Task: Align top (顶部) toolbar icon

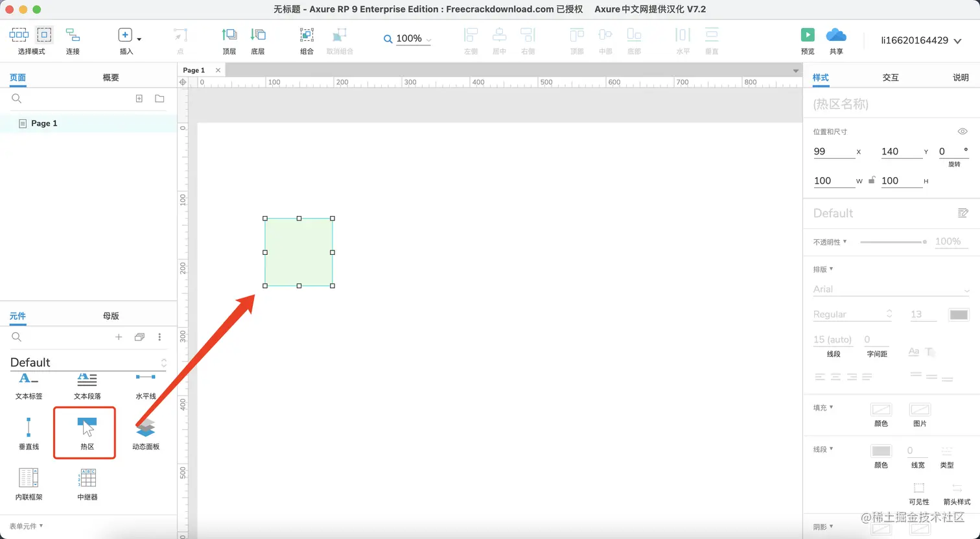Action: point(577,35)
